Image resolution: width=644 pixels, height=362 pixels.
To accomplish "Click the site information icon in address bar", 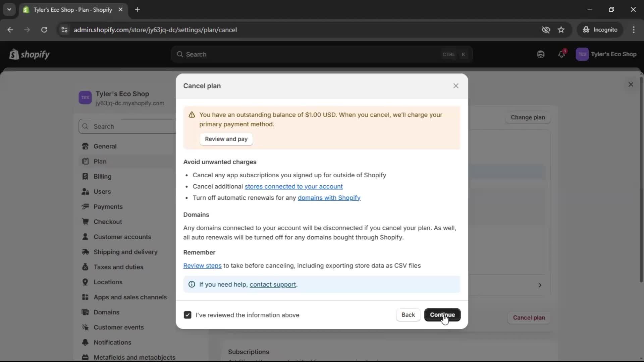I will [x=64, y=30].
